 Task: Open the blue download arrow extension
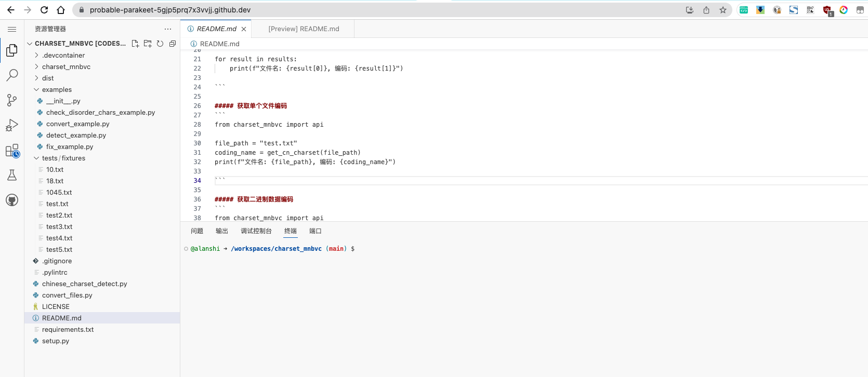pos(760,10)
